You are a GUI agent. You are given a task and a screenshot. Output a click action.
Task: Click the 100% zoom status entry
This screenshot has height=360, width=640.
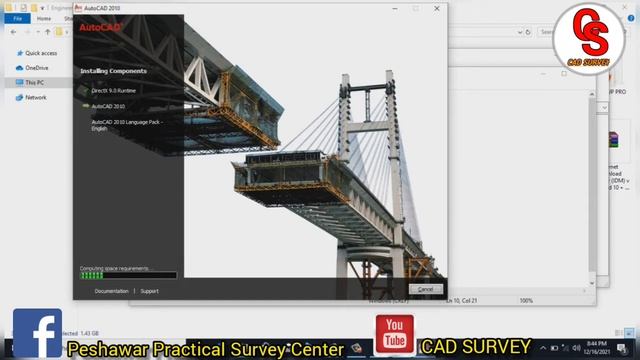pos(526,300)
